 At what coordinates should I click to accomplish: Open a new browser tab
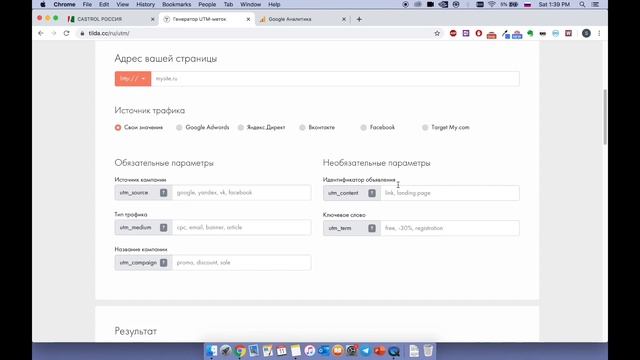[x=359, y=19]
